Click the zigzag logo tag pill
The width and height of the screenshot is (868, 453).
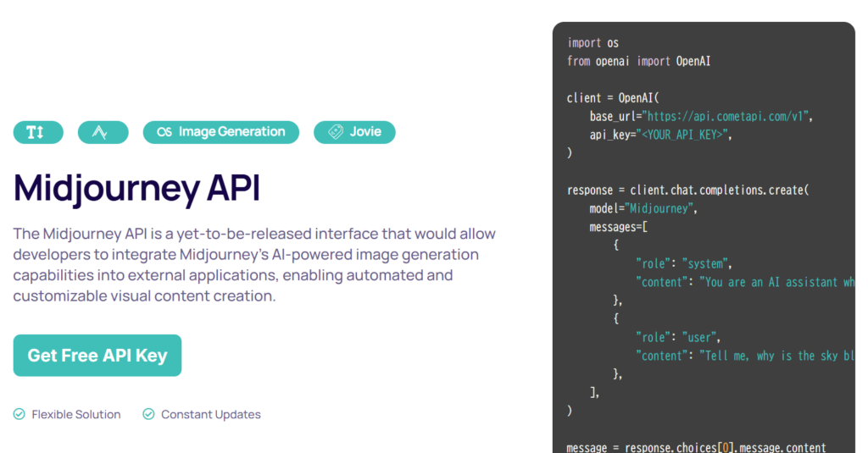[103, 132]
